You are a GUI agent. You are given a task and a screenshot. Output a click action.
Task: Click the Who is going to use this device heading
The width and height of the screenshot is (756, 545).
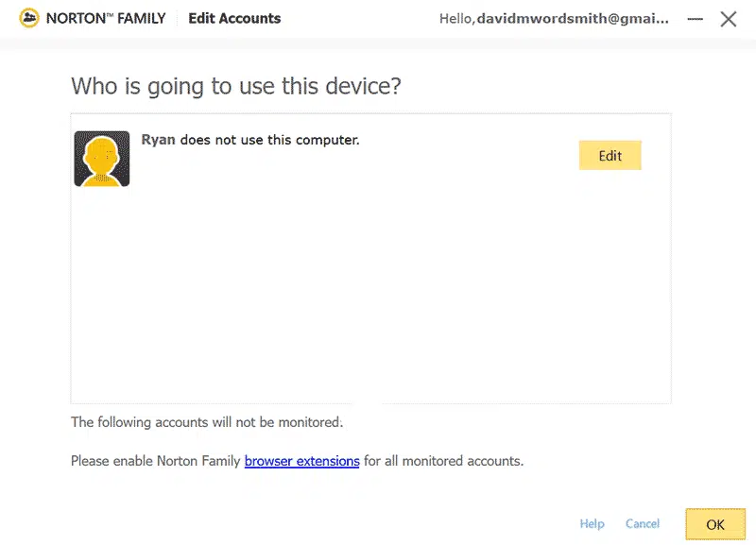click(x=235, y=86)
